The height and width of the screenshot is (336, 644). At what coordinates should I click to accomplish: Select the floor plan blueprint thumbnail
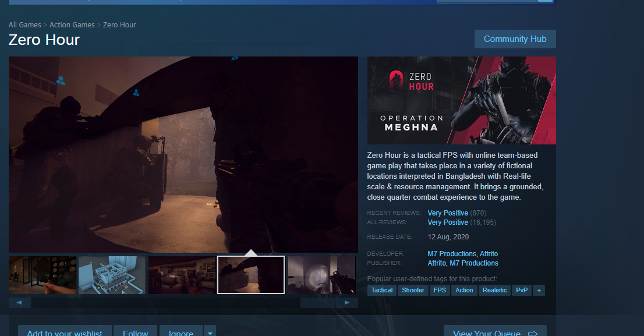point(112,275)
